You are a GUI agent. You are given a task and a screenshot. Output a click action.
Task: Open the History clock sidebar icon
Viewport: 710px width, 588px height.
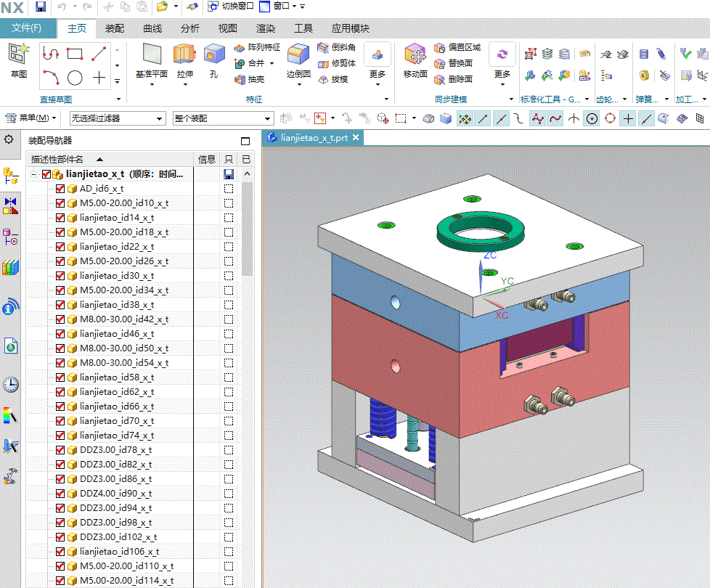pyautogui.click(x=10, y=385)
